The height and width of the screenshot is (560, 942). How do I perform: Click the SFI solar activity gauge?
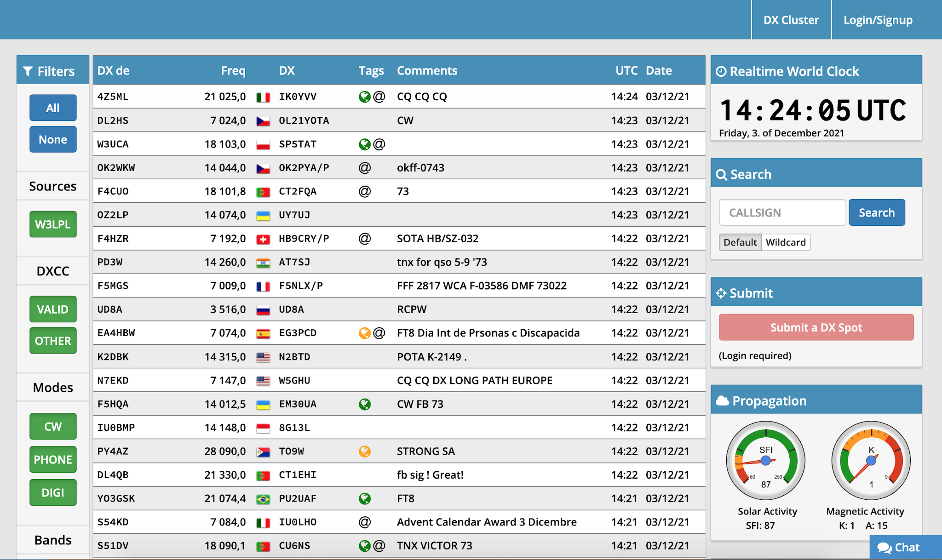click(x=765, y=460)
